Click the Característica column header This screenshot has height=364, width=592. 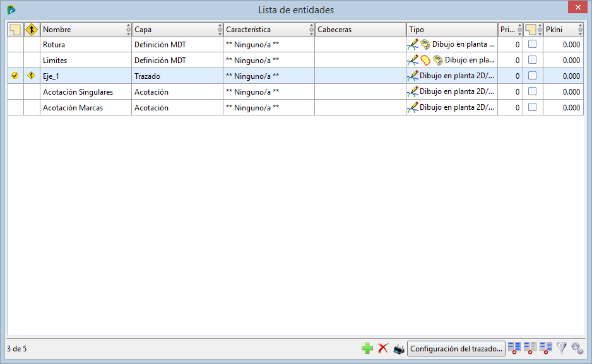coord(269,30)
